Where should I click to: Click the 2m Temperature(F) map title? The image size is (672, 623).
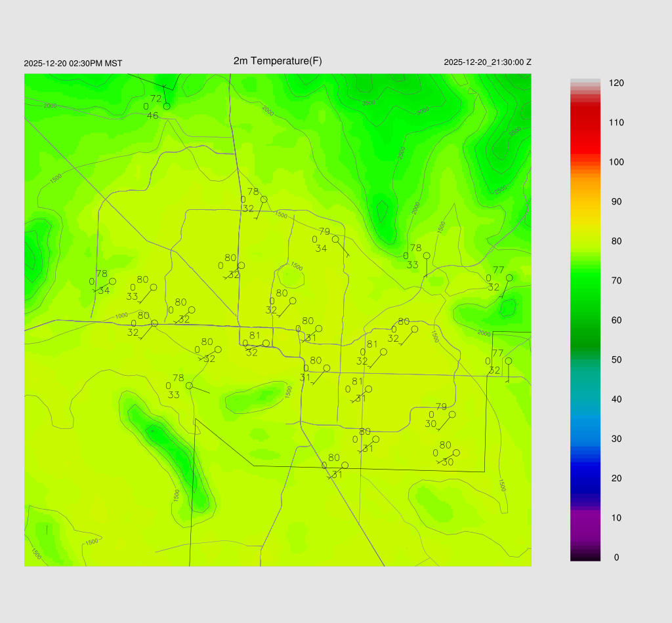click(278, 61)
